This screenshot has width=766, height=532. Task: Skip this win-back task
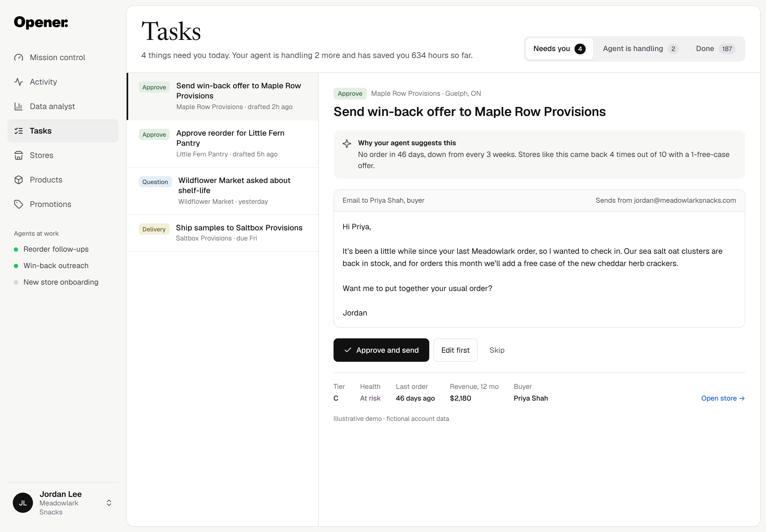[x=497, y=350]
